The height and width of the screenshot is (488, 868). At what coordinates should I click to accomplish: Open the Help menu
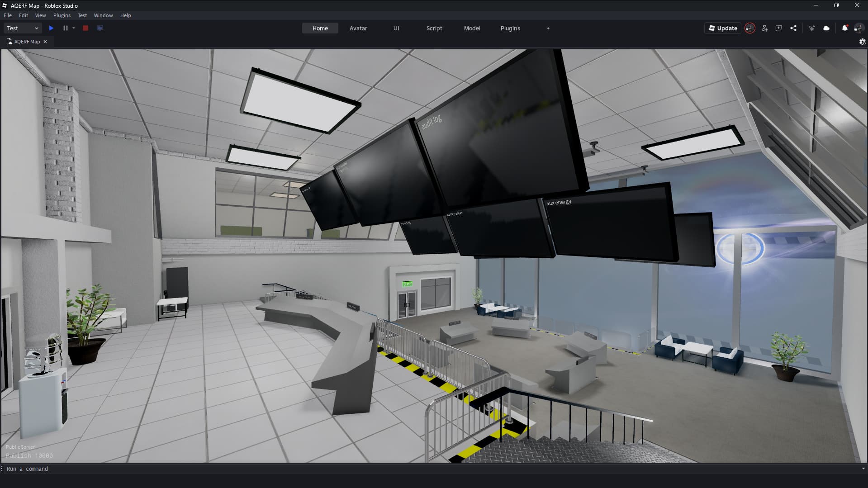click(125, 15)
